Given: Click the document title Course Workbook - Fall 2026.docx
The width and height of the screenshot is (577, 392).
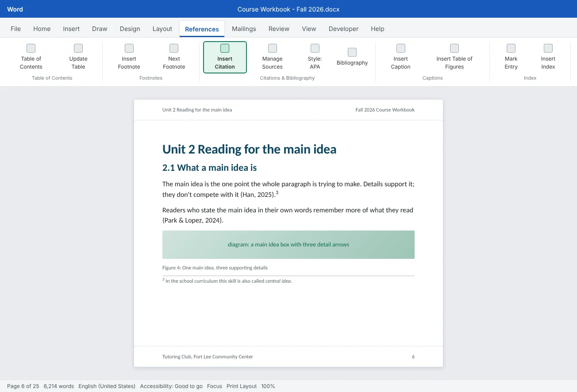Looking at the screenshot, I should click(288, 9).
